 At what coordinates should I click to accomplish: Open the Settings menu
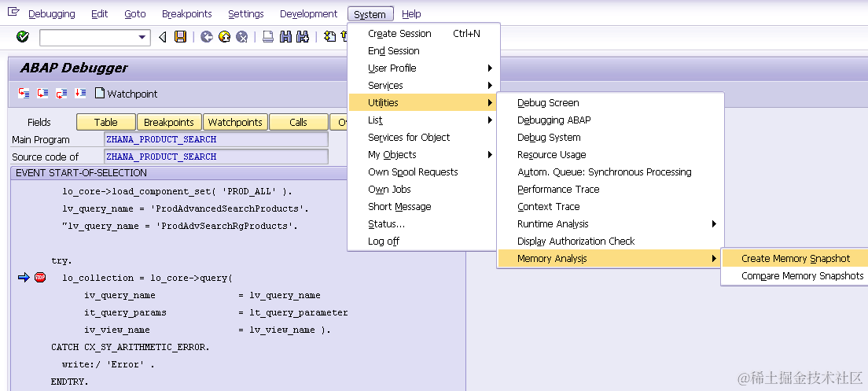pos(246,14)
